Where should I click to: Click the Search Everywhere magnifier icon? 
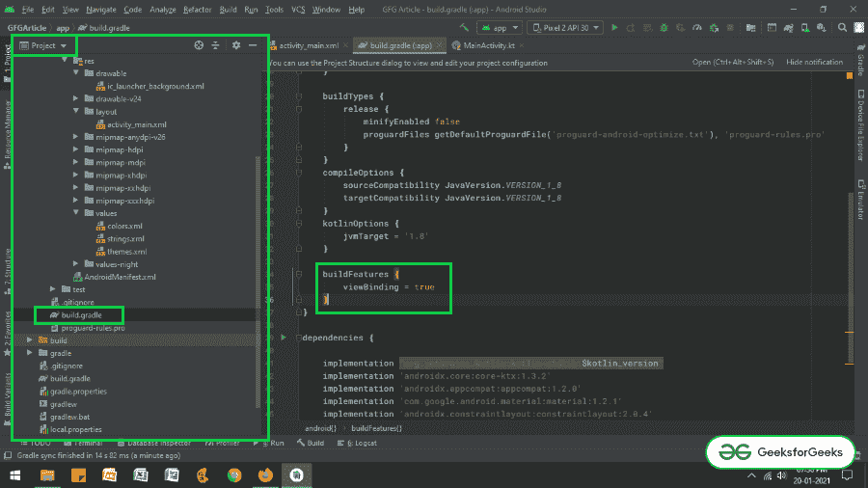click(842, 28)
